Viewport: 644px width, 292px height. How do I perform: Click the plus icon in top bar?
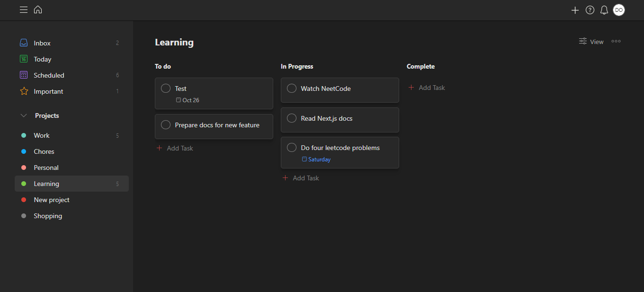pos(575,10)
